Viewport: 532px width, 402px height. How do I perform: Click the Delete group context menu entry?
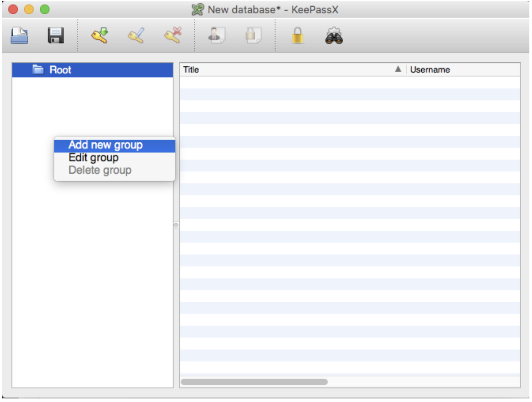(x=100, y=170)
